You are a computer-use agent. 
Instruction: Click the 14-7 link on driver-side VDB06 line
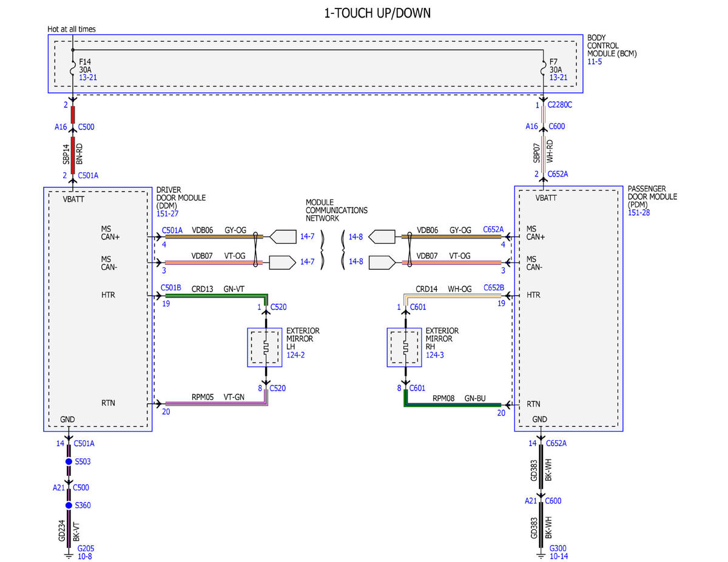tap(307, 236)
